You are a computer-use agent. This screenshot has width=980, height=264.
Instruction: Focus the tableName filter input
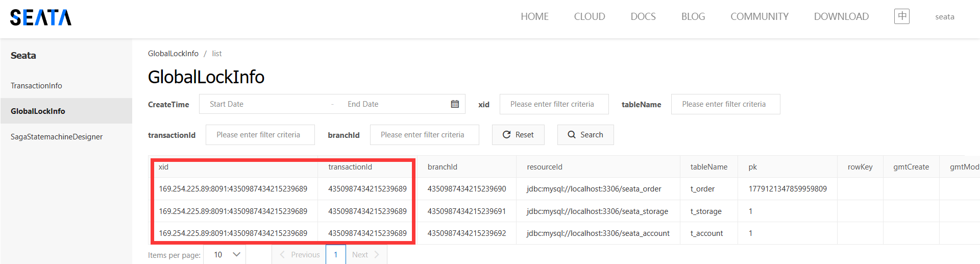[x=726, y=104]
